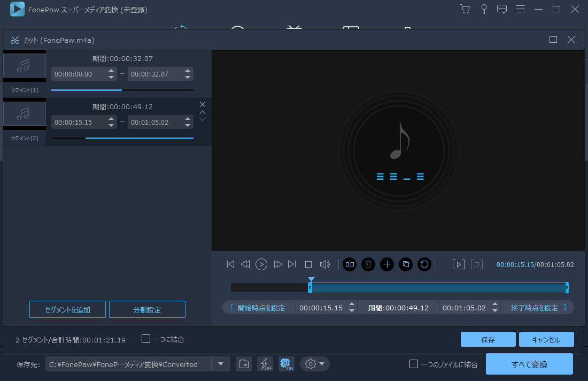Screen dimensions: 588x381
Task: Expand the save destination path dropdown
Action: pos(221,364)
